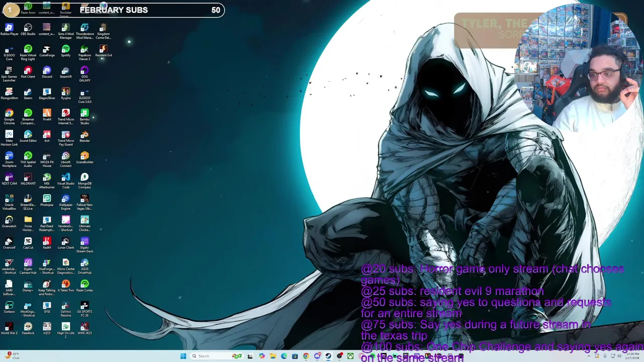Launch the Ryujinx emulator shortcut
Viewport: 644px width, 362px height.
point(65,94)
